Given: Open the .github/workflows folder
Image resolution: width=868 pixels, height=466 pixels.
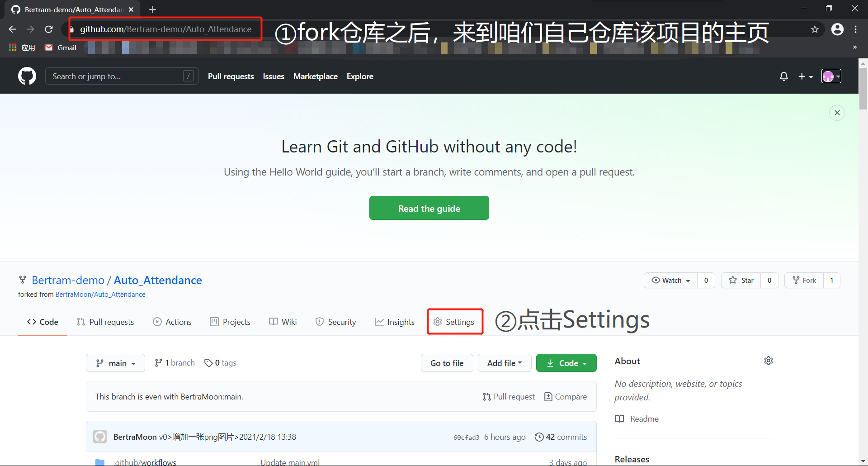Looking at the screenshot, I should coord(145,462).
